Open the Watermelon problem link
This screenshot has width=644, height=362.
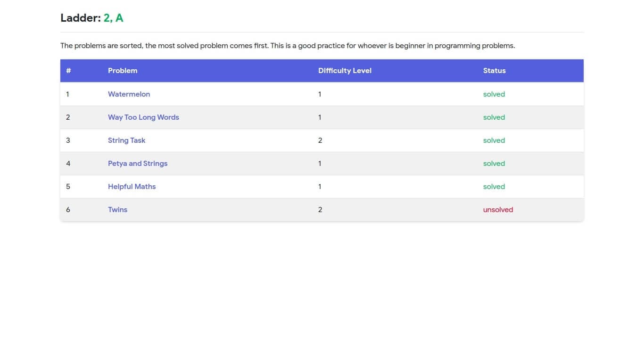point(129,94)
